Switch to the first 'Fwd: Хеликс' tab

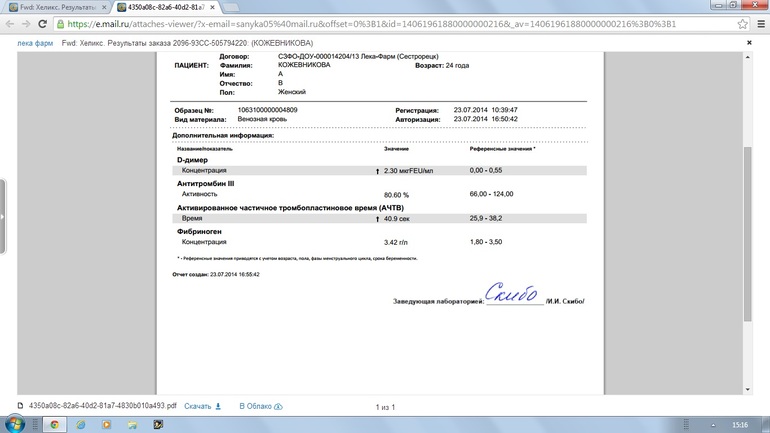pyautogui.click(x=55, y=7)
